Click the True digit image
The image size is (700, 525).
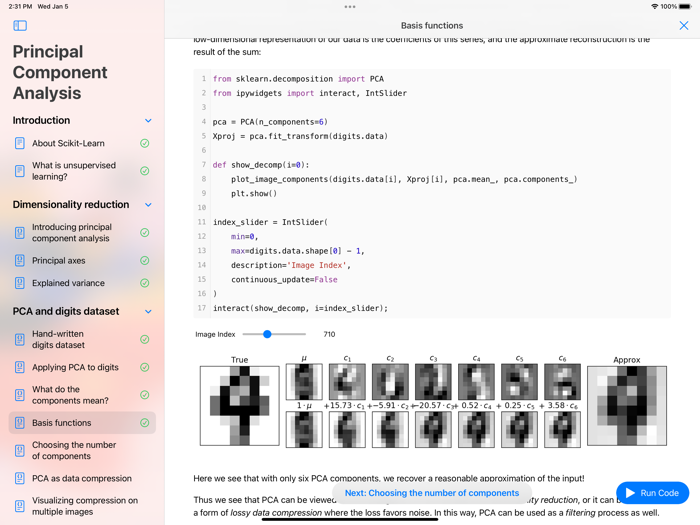pyautogui.click(x=239, y=406)
